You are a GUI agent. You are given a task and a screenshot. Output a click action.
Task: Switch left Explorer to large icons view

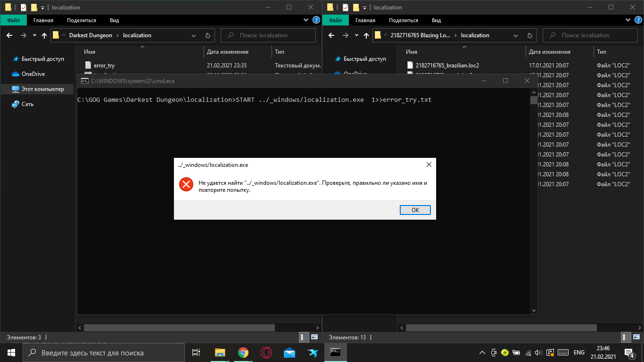coord(314,337)
